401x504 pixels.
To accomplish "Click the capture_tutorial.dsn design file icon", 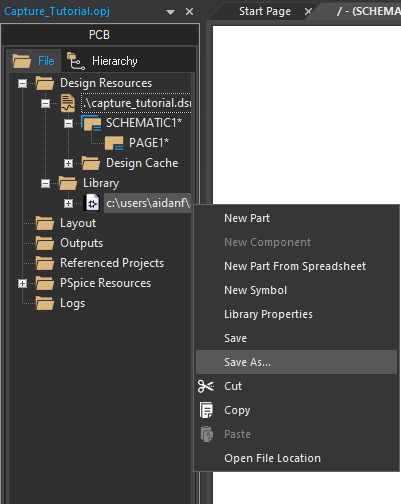I will pos(68,103).
